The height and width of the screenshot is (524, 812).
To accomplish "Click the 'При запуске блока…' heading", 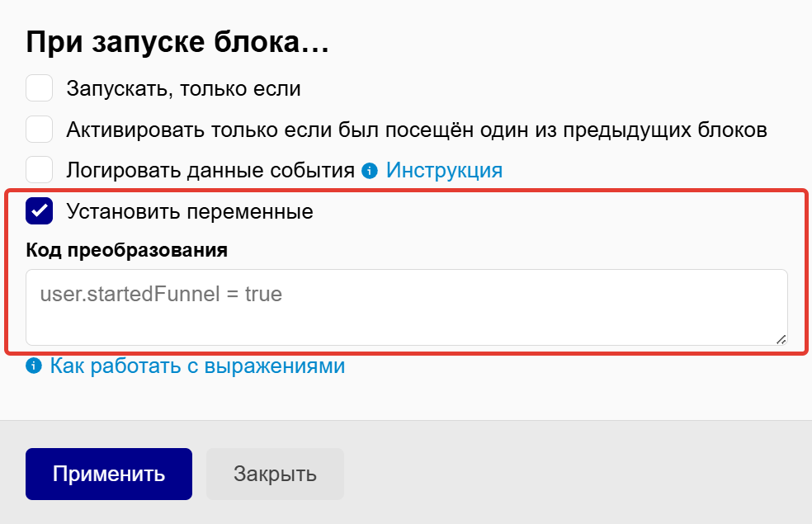I will (177, 42).
